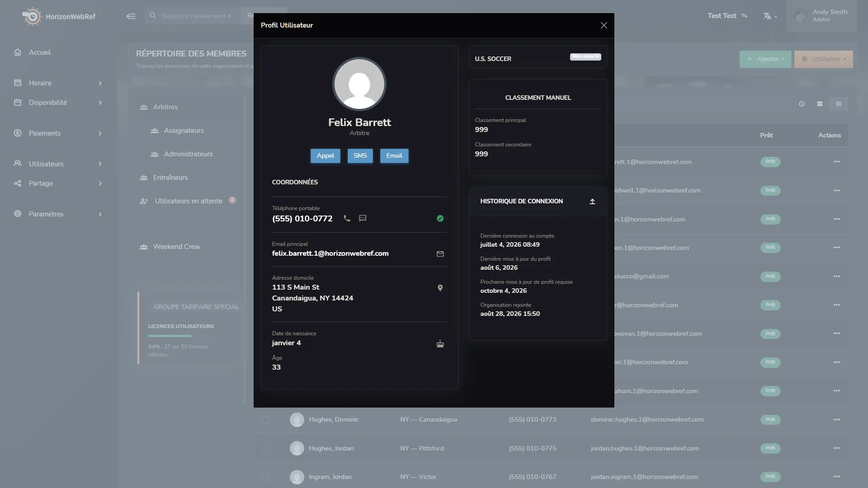Open the Utilitaires dropdown
Image resolution: width=868 pixels, height=488 pixels.
(823, 59)
